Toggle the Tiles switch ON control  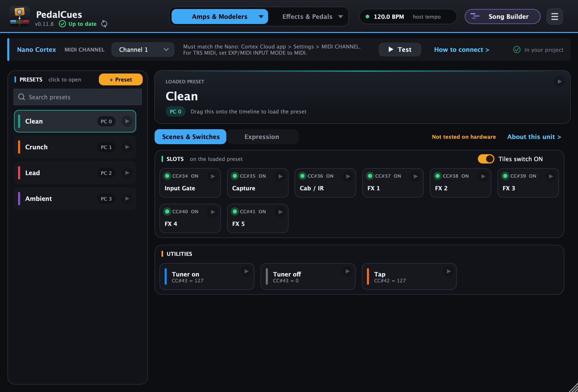486,159
